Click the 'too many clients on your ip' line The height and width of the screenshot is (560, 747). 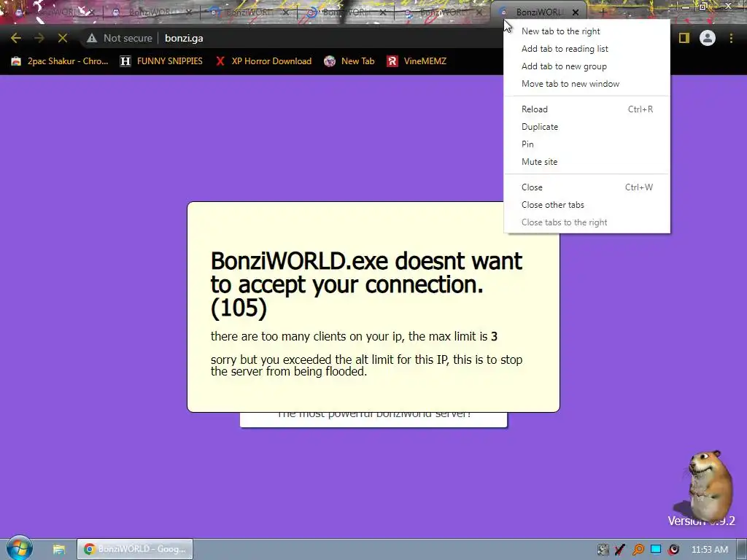354,336
